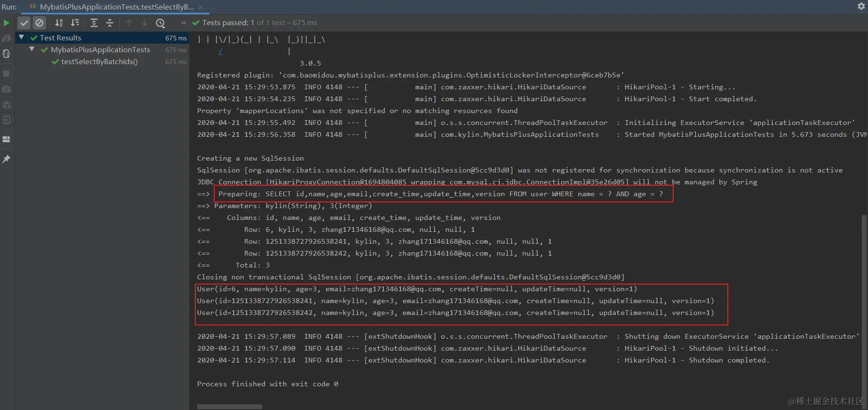Toggle Show Ignored tests filter
868x410 pixels.
[x=39, y=23]
